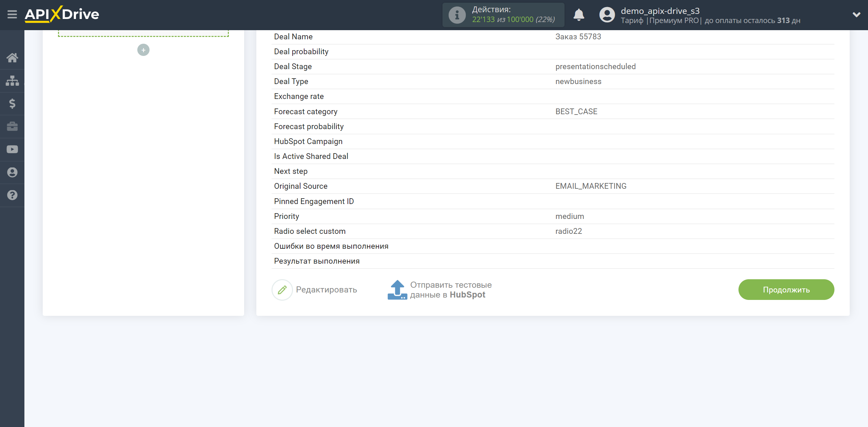Open the notifications bell

pos(578,15)
